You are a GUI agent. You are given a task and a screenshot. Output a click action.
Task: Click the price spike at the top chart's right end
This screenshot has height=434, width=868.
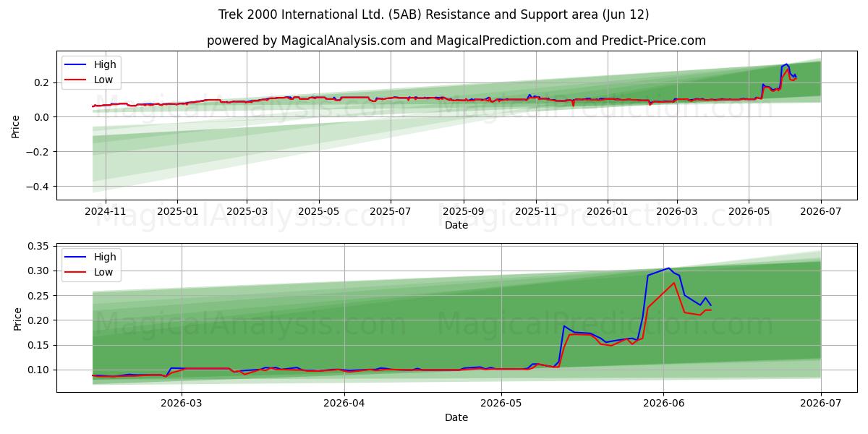click(786, 64)
